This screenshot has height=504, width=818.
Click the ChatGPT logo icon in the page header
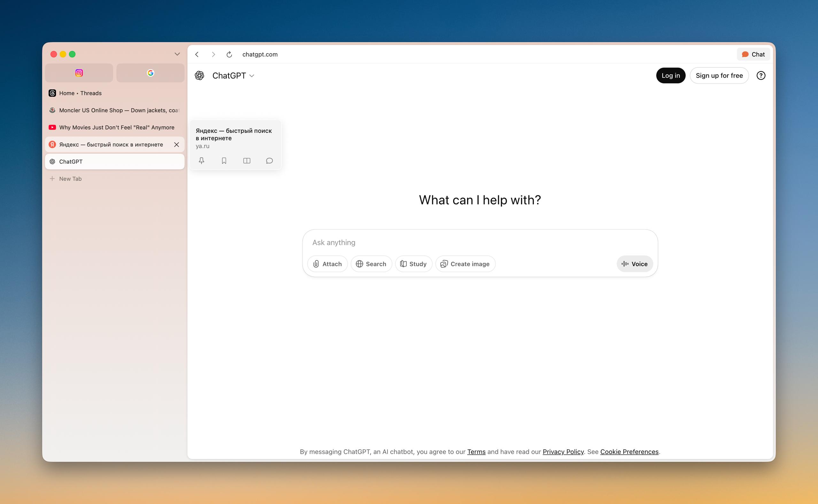pyautogui.click(x=199, y=76)
